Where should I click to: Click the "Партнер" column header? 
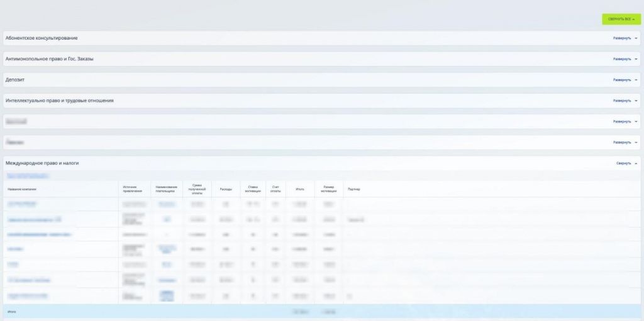pos(354,189)
